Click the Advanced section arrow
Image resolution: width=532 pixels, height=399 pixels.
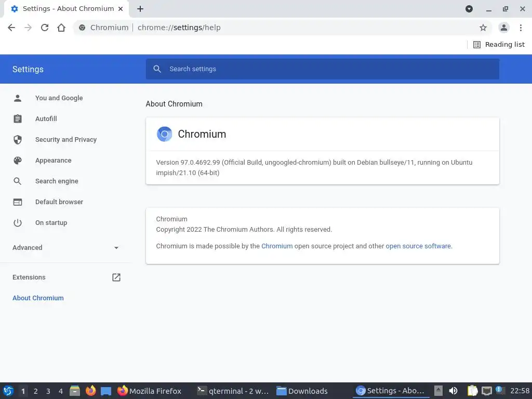coord(116,248)
